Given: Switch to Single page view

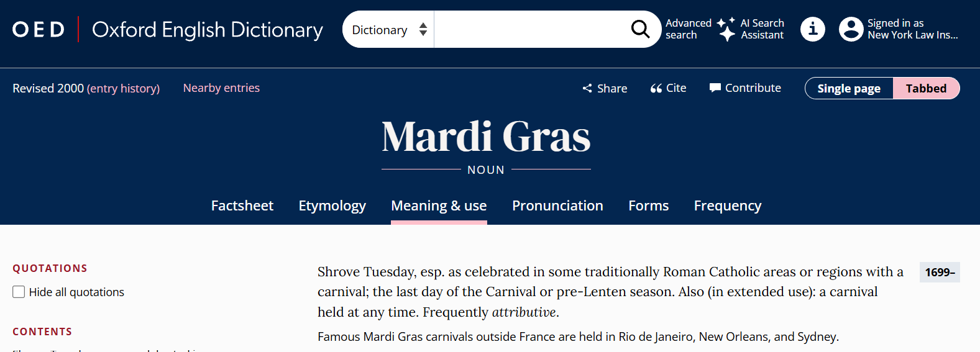Looking at the screenshot, I should coord(849,88).
